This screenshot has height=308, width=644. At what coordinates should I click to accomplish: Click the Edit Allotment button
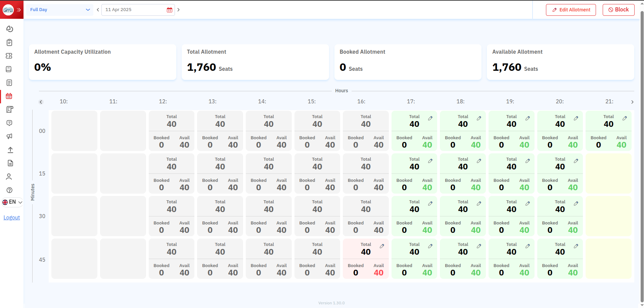[x=571, y=10]
